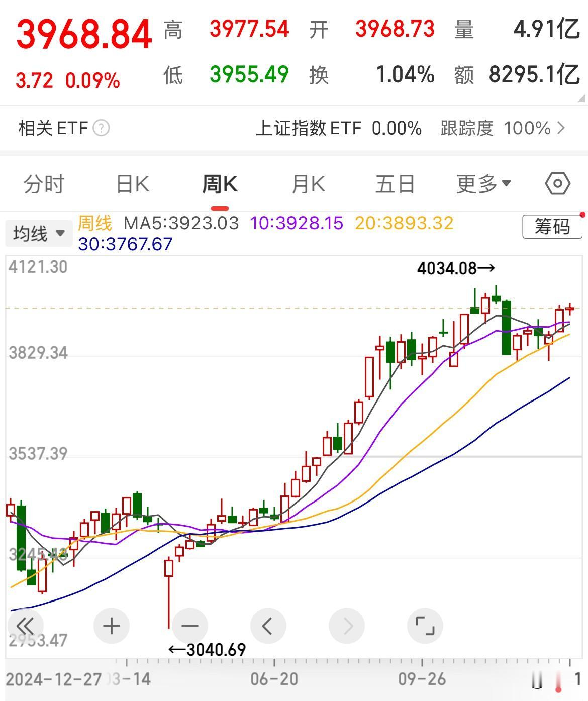Expand the 更多 period dropdown
588x701 pixels.
pyautogui.click(x=483, y=184)
